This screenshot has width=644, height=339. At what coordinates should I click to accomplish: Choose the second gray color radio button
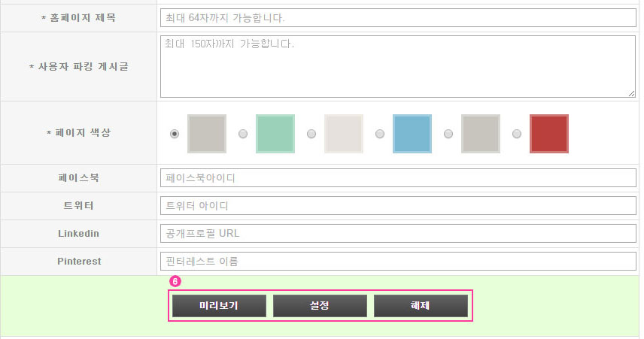point(448,134)
